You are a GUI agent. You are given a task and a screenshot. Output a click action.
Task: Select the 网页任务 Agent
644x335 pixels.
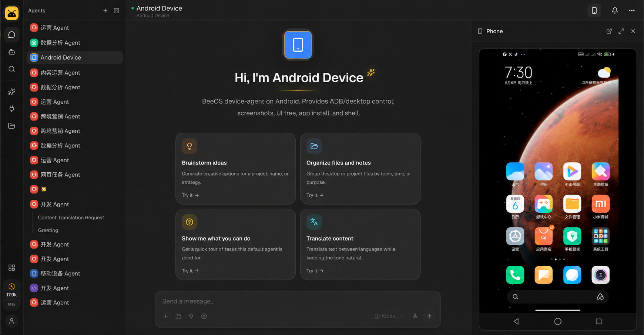(x=75, y=175)
